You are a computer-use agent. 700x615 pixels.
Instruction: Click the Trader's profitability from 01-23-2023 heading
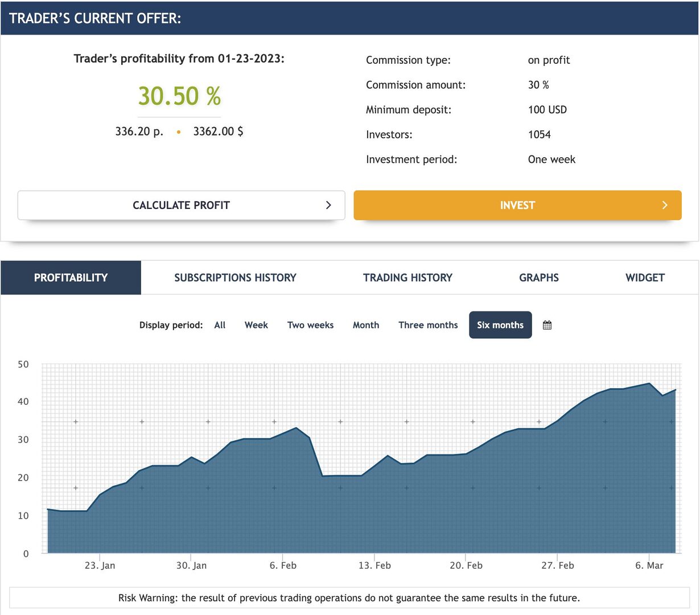pos(179,59)
